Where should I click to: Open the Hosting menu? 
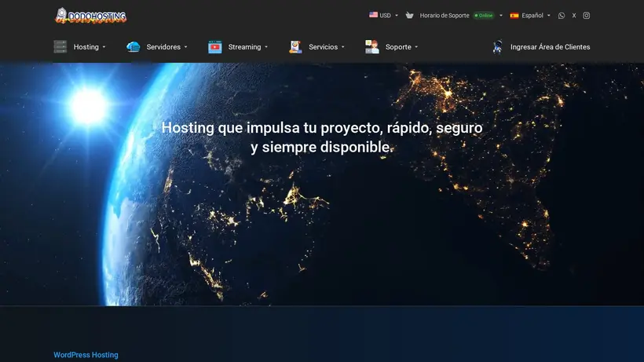pyautogui.click(x=86, y=47)
